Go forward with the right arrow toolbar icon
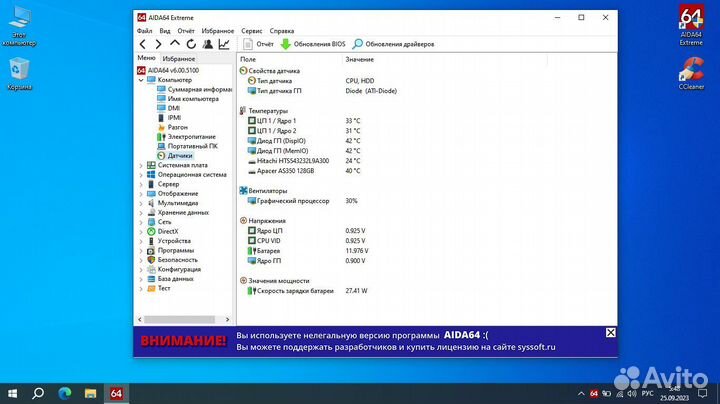720x404 pixels. point(158,44)
